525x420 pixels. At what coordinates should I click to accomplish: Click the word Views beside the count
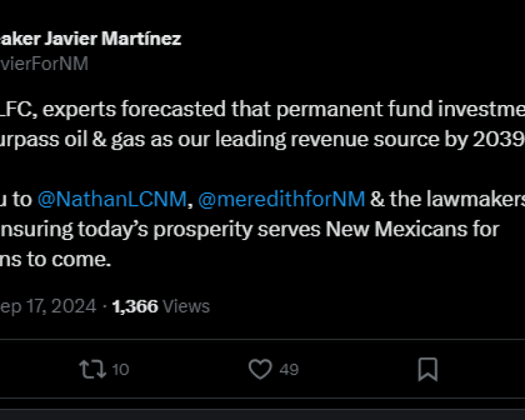click(186, 306)
